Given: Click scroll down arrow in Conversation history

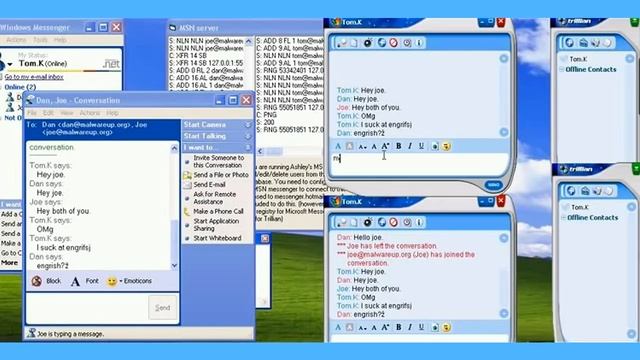Looking at the screenshot, I should tap(174, 266).
